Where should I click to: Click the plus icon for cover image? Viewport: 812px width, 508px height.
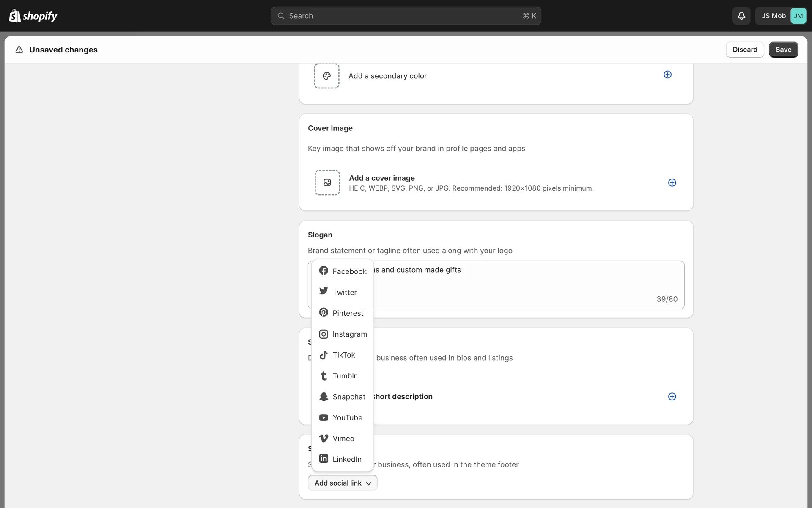[x=672, y=182]
